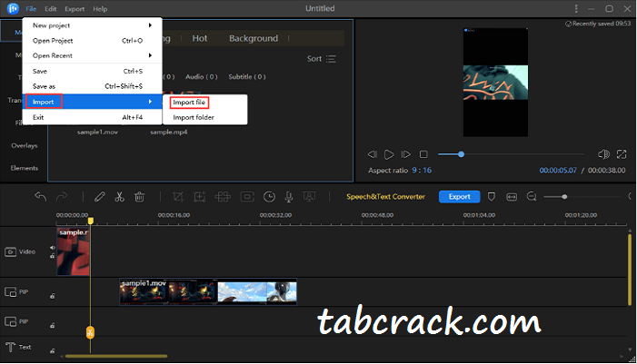The width and height of the screenshot is (637, 364).
Task: Play the preview video
Action: pos(389,154)
